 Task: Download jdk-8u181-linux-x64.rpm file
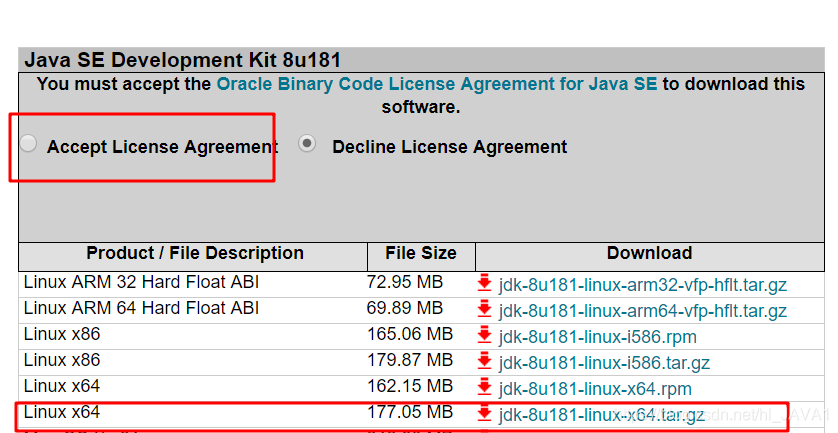point(595,389)
